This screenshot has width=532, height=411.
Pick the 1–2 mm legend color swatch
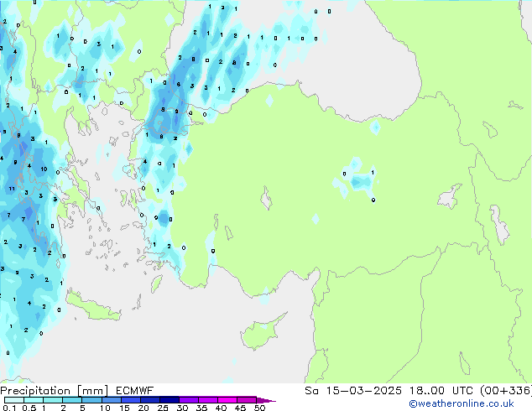point(53,400)
